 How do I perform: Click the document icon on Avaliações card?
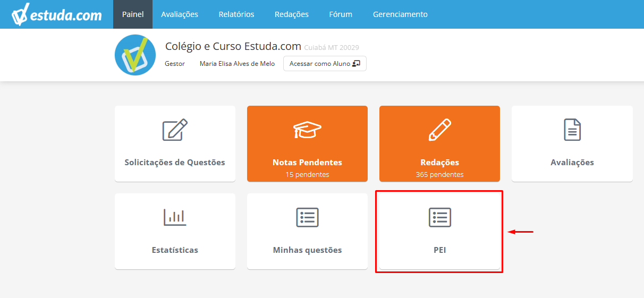click(x=572, y=130)
